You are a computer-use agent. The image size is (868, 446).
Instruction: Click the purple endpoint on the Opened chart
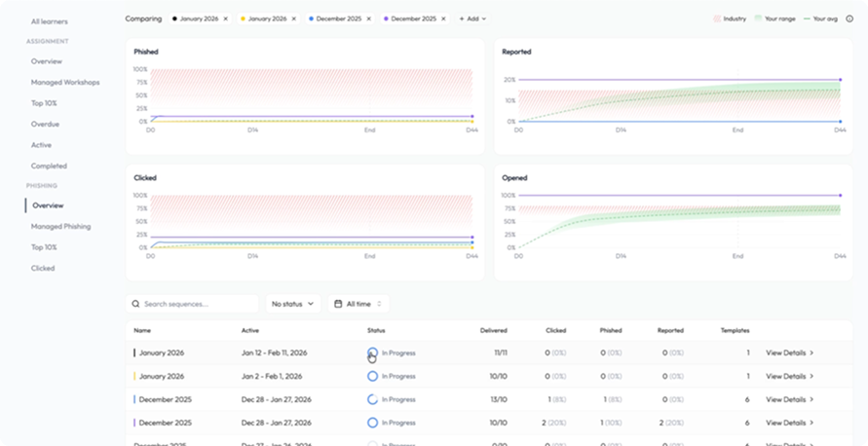pyautogui.click(x=841, y=196)
